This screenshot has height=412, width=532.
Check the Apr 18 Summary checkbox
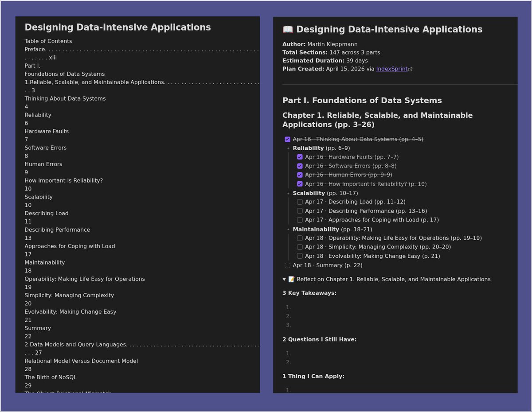click(x=287, y=265)
